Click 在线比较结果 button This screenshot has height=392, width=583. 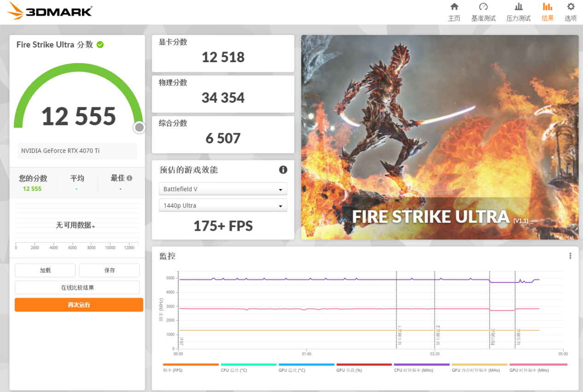tap(77, 287)
